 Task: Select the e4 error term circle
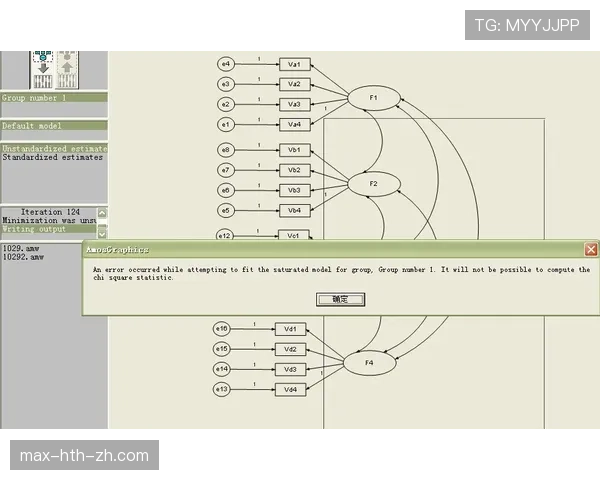[226, 64]
